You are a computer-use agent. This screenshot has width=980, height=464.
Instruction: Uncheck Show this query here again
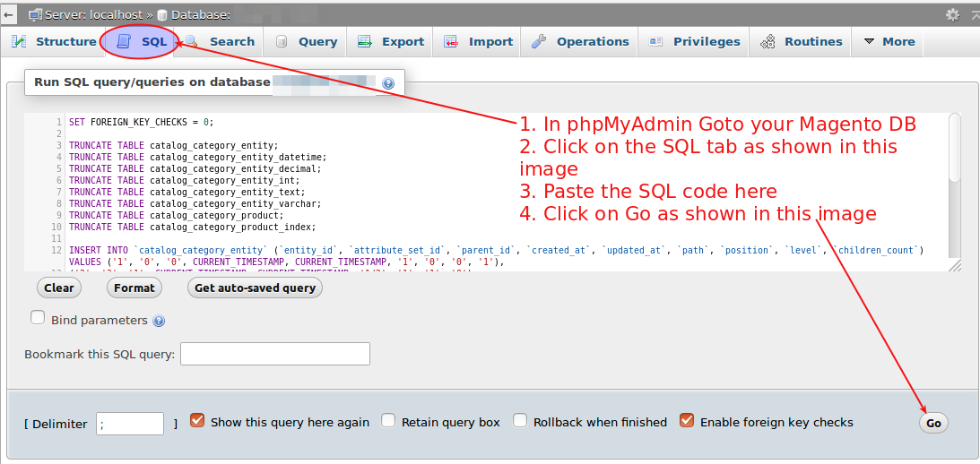197,420
